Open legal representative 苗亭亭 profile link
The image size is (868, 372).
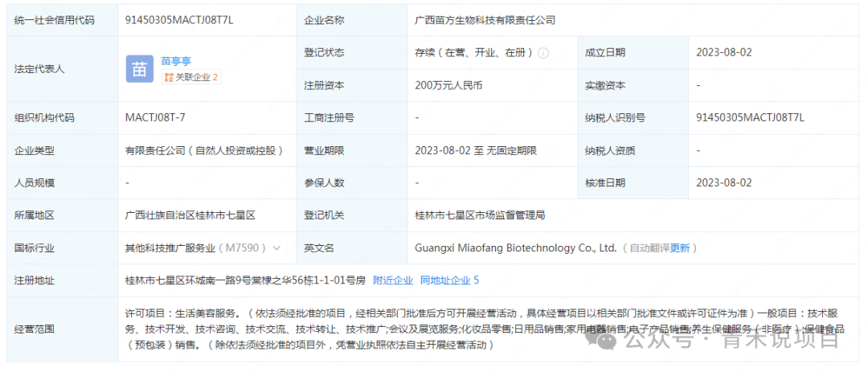pos(176,61)
